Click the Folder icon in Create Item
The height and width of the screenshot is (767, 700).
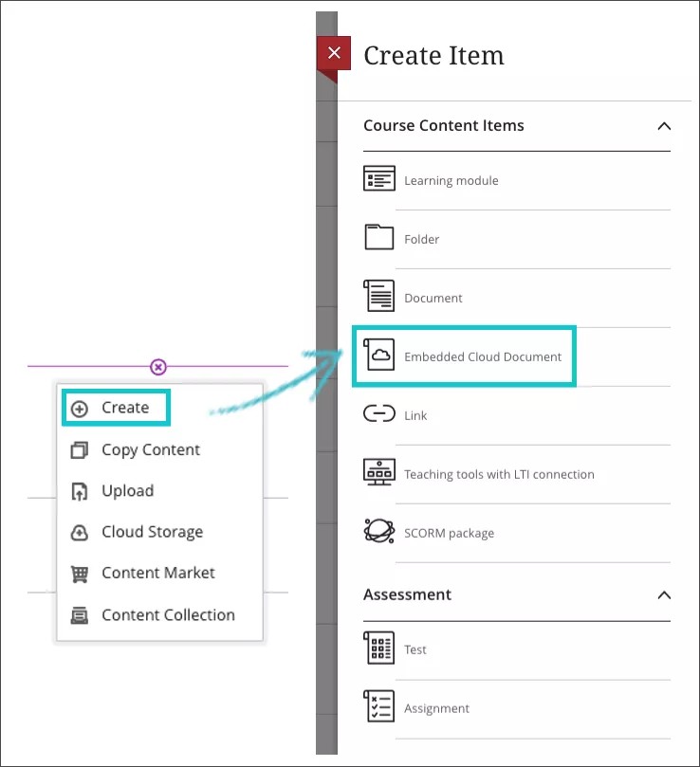379,239
